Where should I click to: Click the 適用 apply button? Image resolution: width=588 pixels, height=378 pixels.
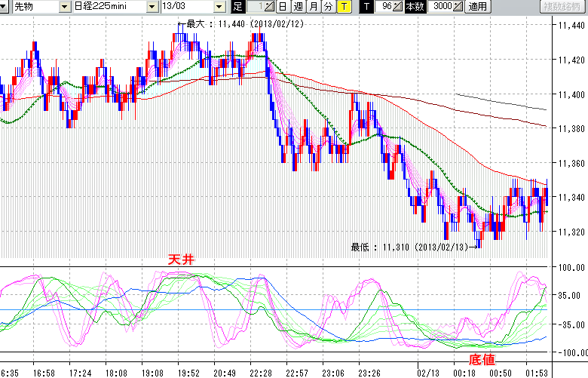coord(478,7)
